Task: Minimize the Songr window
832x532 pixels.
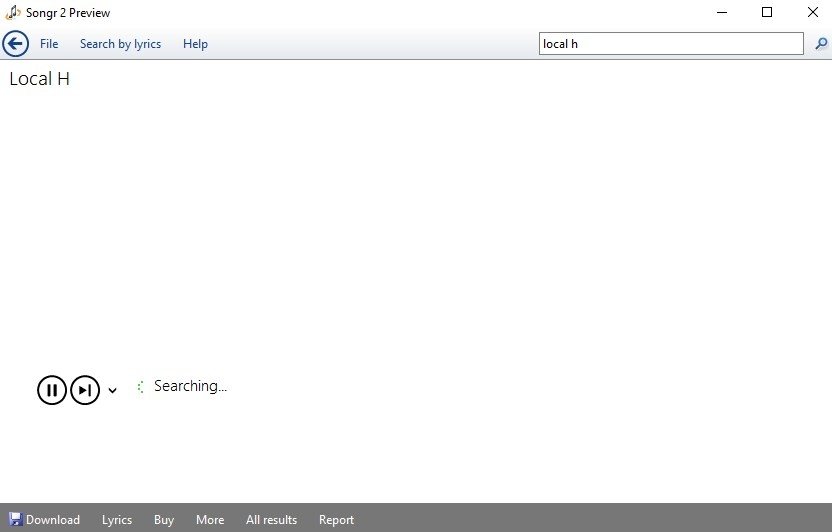Action: 722,12
